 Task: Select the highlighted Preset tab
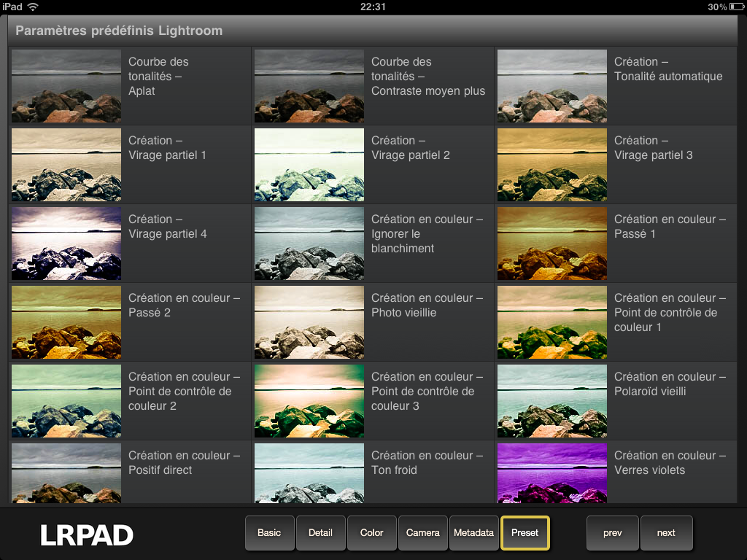(x=525, y=533)
